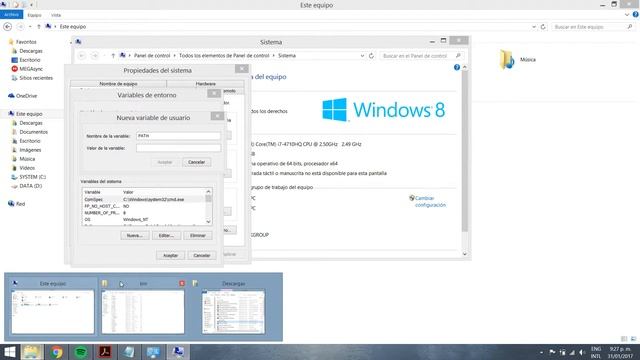Open Adobe Acrobat Reader from taskbar
640x360 pixels.
(x=104, y=352)
